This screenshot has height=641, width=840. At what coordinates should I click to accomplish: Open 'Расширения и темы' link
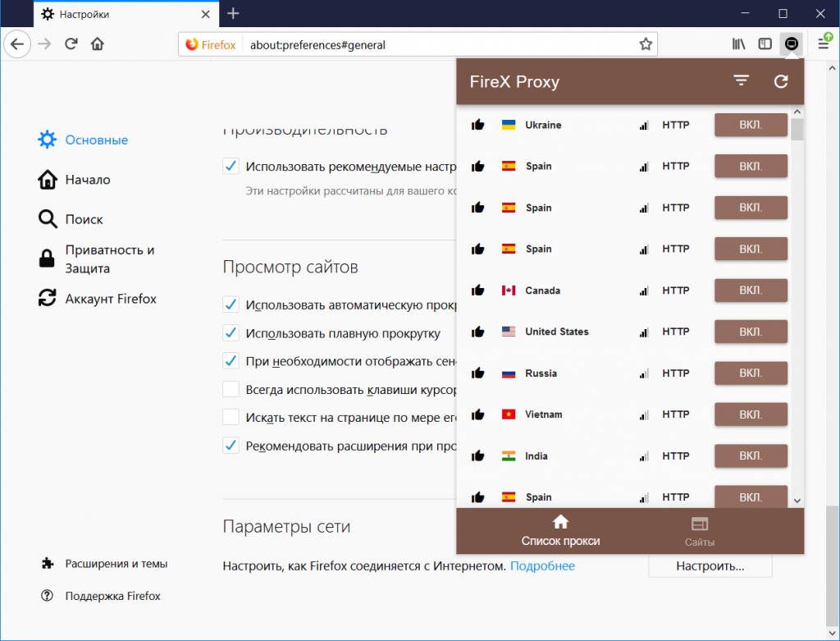click(x=104, y=563)
